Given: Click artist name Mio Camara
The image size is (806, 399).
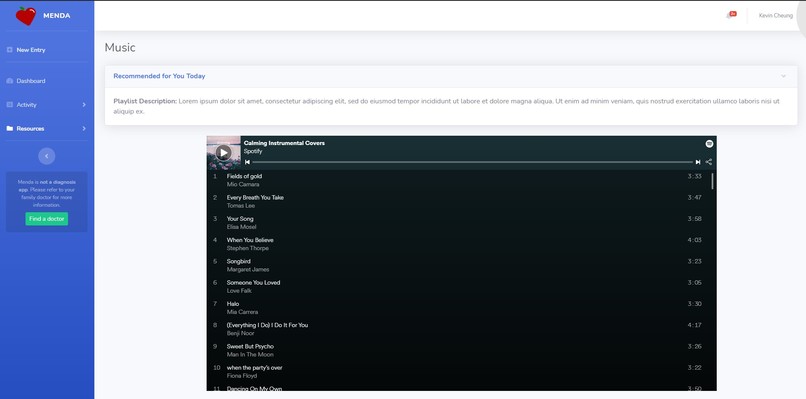Looking at the screenshot, I should 243,185.
